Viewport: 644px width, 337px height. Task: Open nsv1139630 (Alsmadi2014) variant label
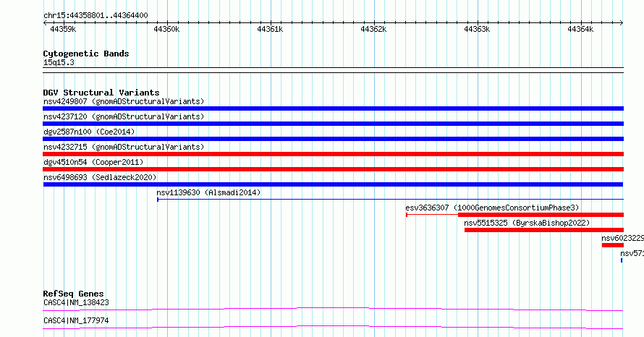point(208,192)
